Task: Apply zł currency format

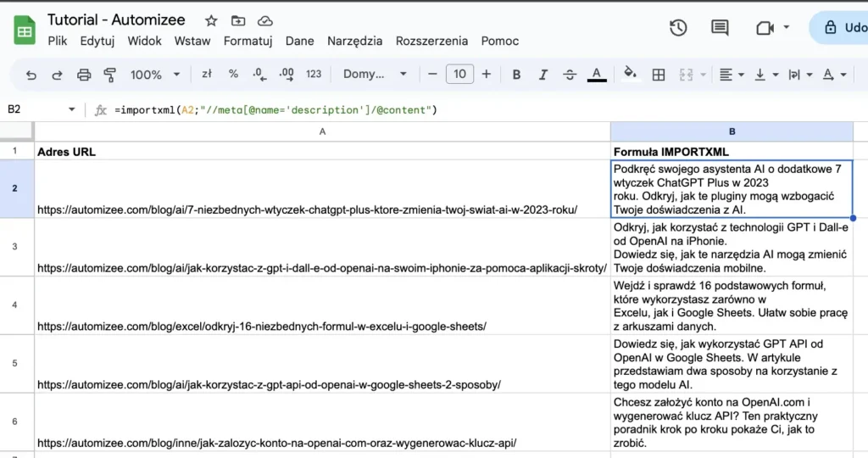Action: 207,74
